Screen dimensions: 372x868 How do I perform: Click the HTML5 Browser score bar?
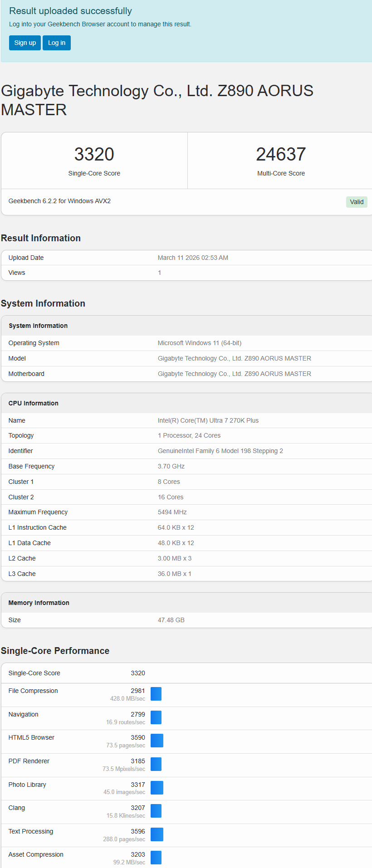[x=157, y=741]
